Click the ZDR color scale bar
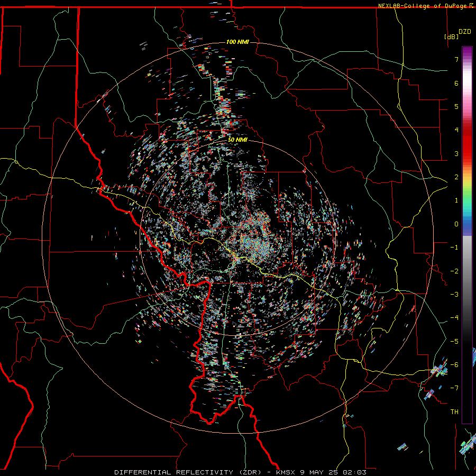The height and width of the screenshot is (476, 476). [x=467, y=235]
